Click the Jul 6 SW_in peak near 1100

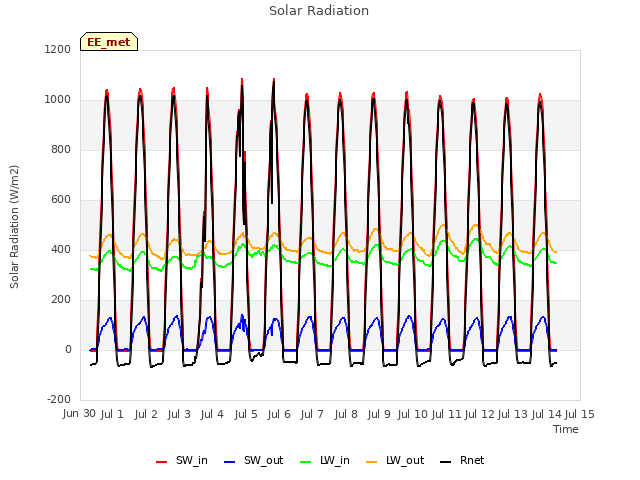[274, 80]
